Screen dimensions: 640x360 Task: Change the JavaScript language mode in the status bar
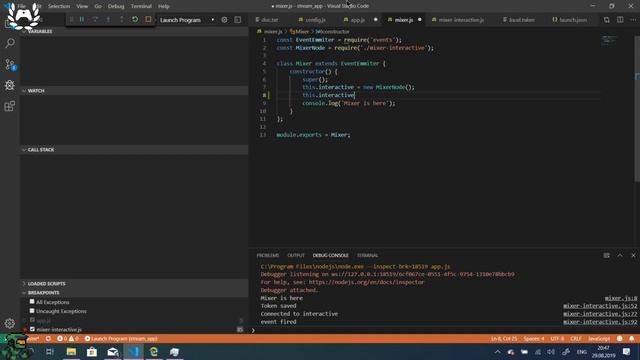click(x=599, y=339)
